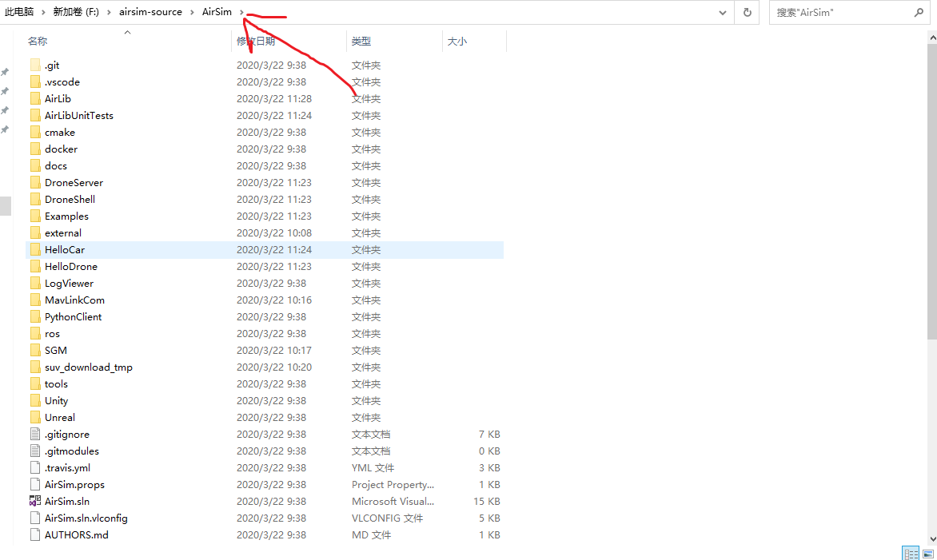Select the PythonClient folder name
The image size is (937, 560).
click(73, 316)
